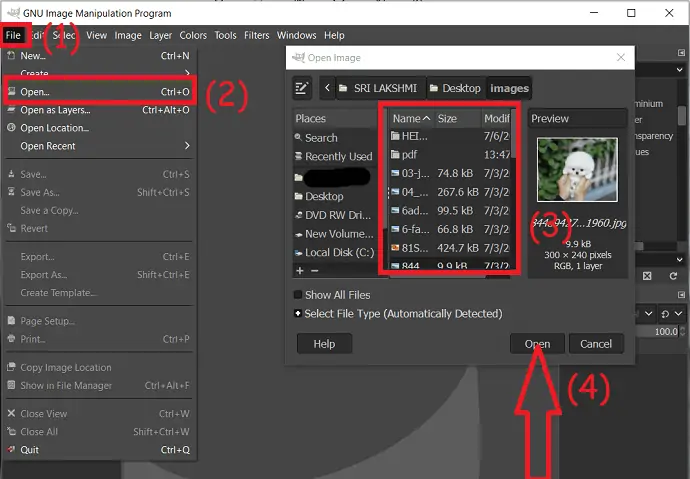Open the Image menu
690x479 pixels.
(x=128, y=35)
